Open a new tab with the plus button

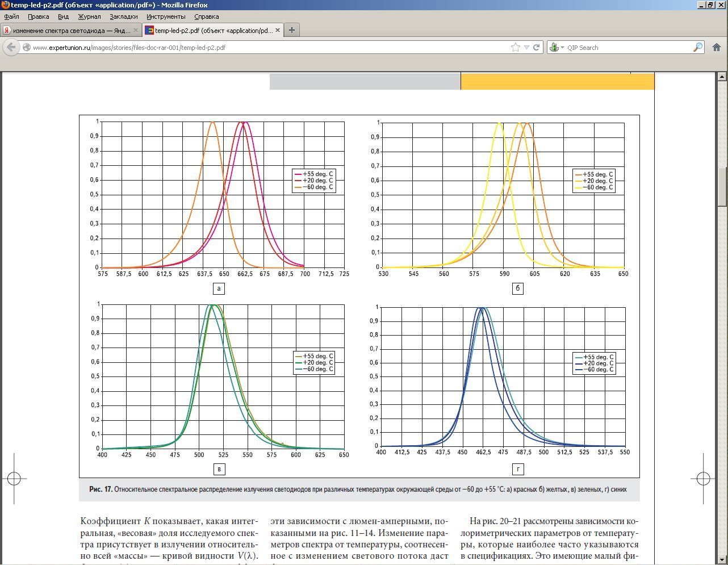pyautogui.click(x=292, y=30)
